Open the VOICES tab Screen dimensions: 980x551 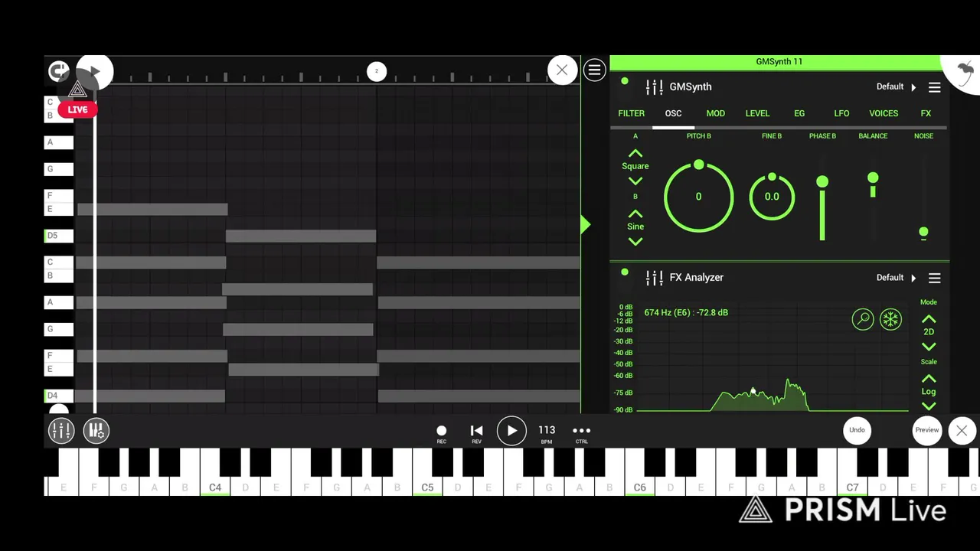coord(884,113)
